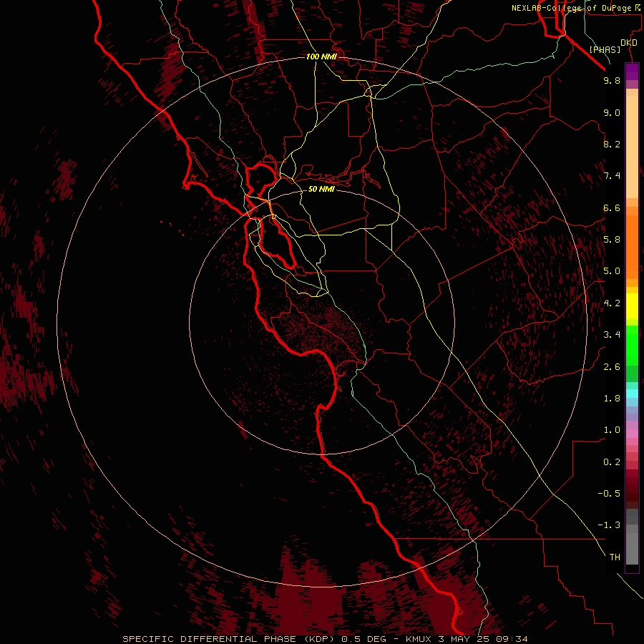This screenshot has width=644, height=644.
Task: Click the 9.8 value on the color scale
Action: pos(612,80)
